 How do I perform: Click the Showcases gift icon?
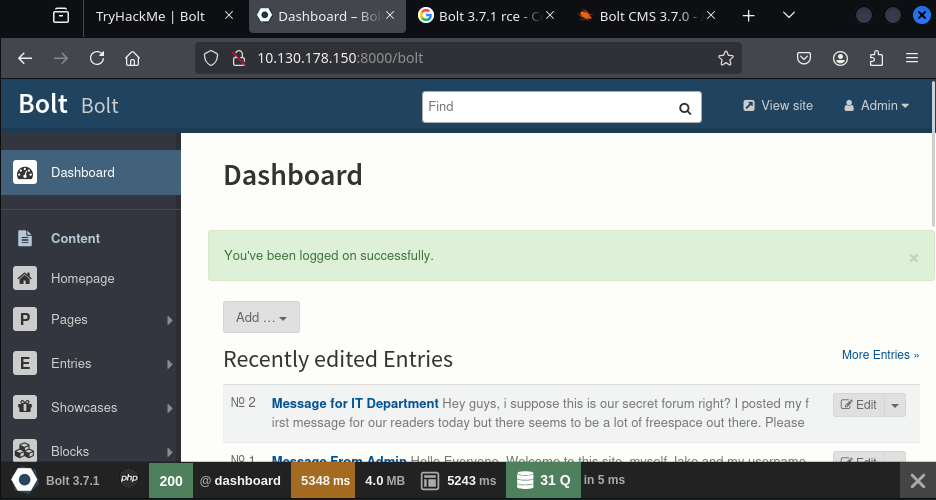pyautogui.click(x=25, y=407)
